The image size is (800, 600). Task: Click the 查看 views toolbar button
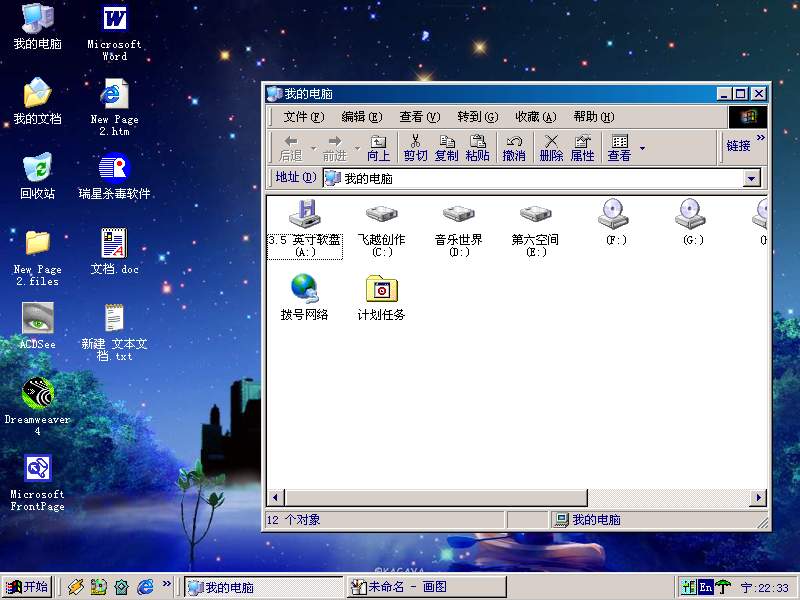[619, 148]
